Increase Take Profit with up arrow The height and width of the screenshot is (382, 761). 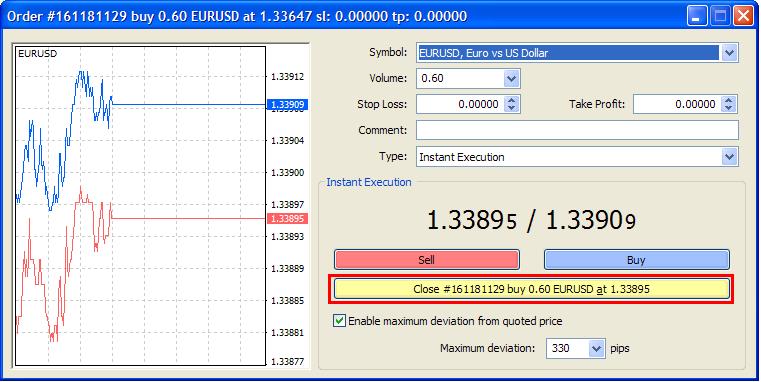(728, 100)
